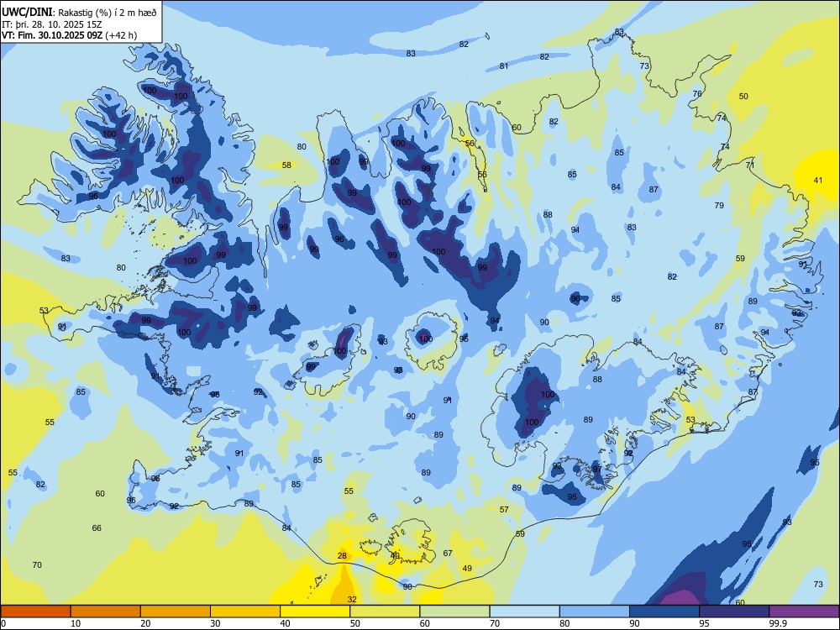
Task: Click the dark orange 0–10 legend swatch
Action: pos(35,612)
